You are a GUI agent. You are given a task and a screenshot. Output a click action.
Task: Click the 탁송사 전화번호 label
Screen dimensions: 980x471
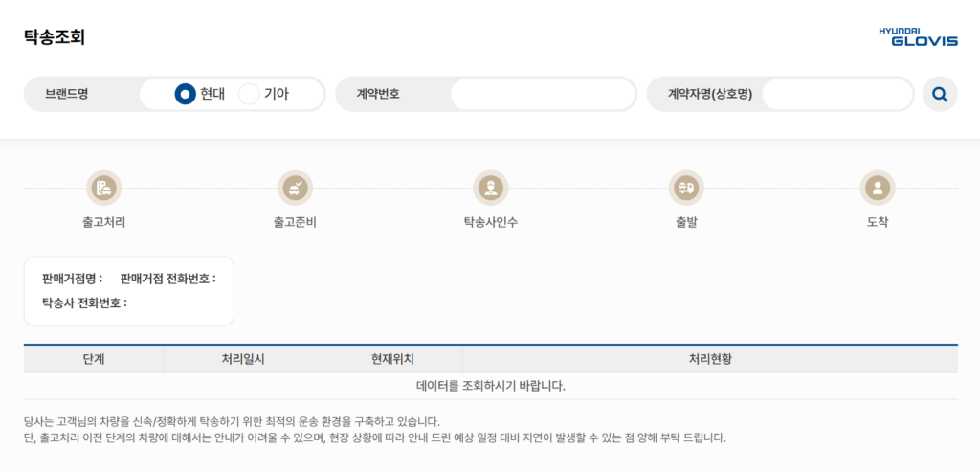point(84,303)
